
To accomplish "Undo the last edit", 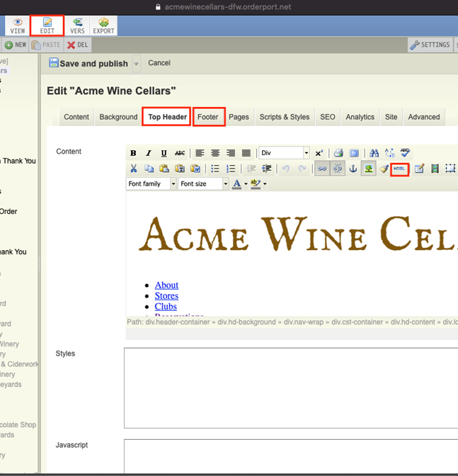I will click(286, 169).
